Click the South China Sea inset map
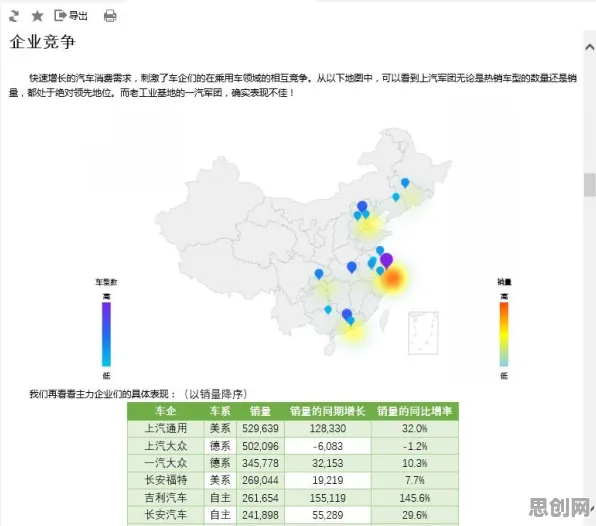 [423, 333]
